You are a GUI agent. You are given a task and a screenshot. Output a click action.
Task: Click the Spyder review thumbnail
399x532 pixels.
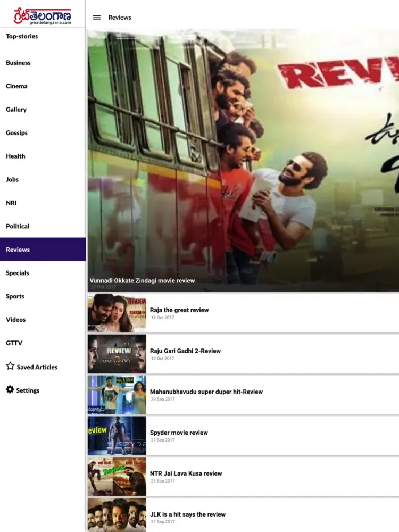coord(117,436)
